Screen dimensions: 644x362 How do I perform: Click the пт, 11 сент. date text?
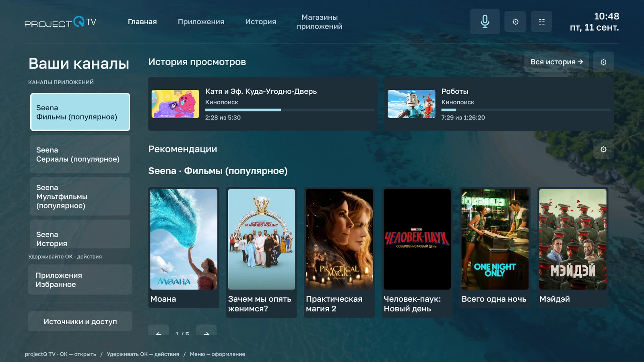(594, 28)
